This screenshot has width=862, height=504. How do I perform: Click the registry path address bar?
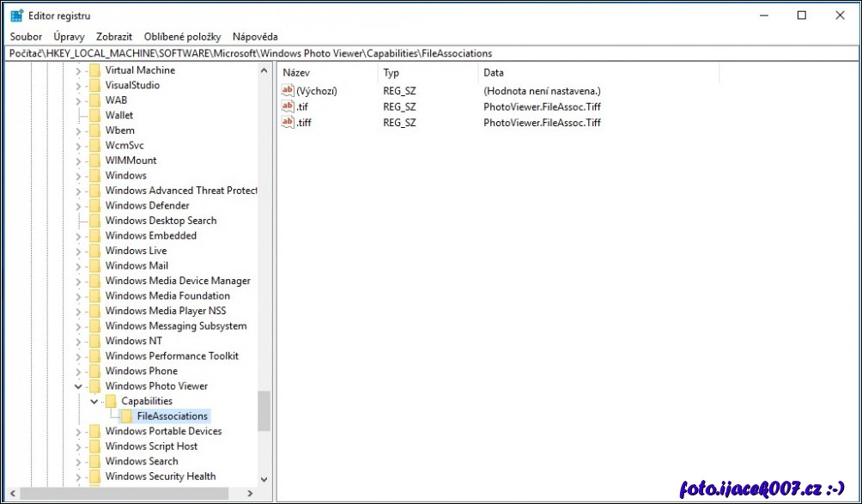tap(429, 53)
